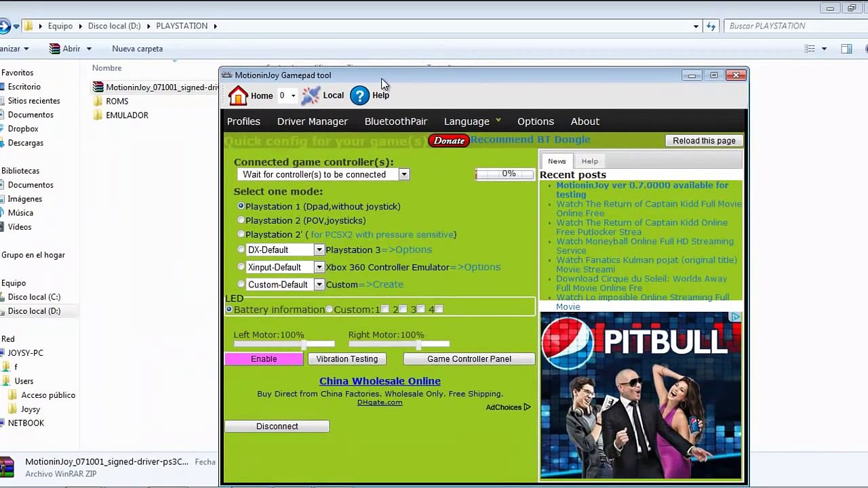Open the Driver Manager menu
This screenshot has width=868, height=488.
tap(313, 121)
